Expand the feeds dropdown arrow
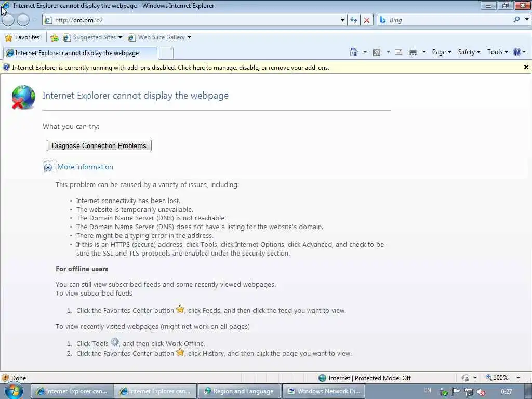This screenshot has width=532, height=399. pyautogui.click(x=388, y=52)
